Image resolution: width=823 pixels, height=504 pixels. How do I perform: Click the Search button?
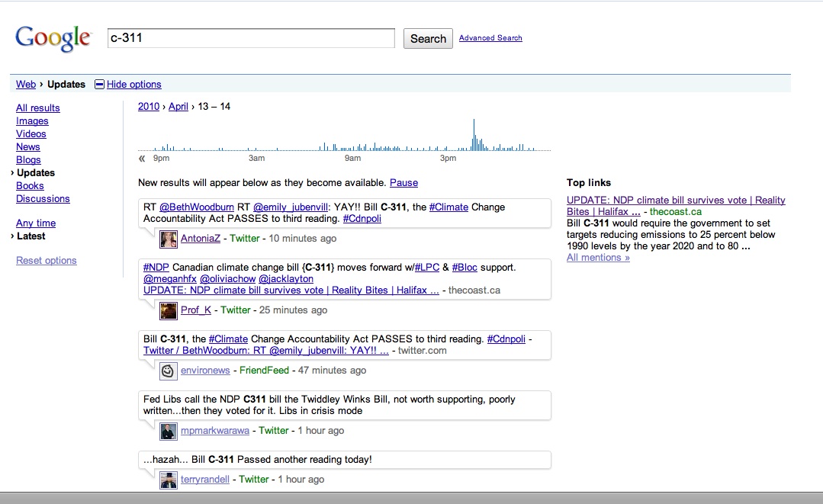tap(429, 39)
